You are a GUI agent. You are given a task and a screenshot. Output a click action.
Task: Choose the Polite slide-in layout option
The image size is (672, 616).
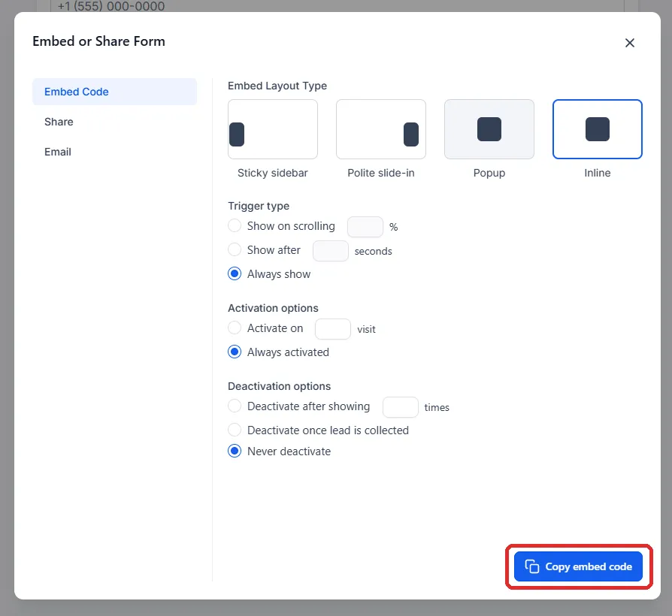pos(380,129)
